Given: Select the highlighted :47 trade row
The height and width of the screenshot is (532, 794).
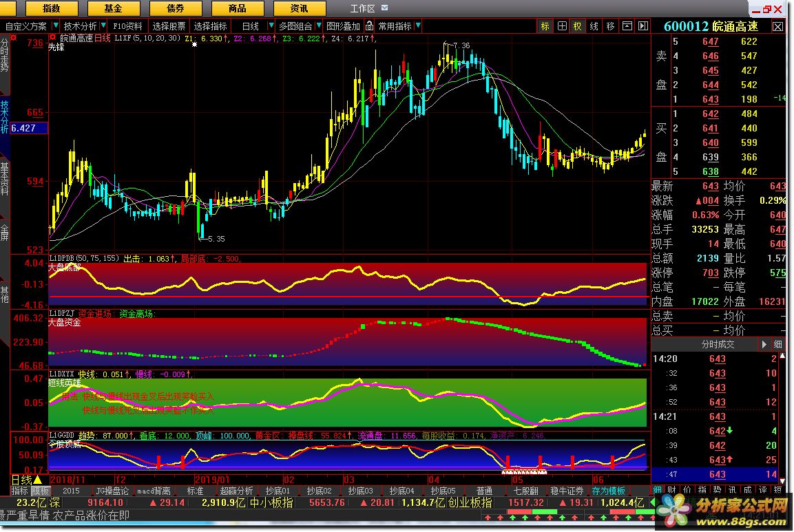Looking at the screenshot, I should click(715, 474).
